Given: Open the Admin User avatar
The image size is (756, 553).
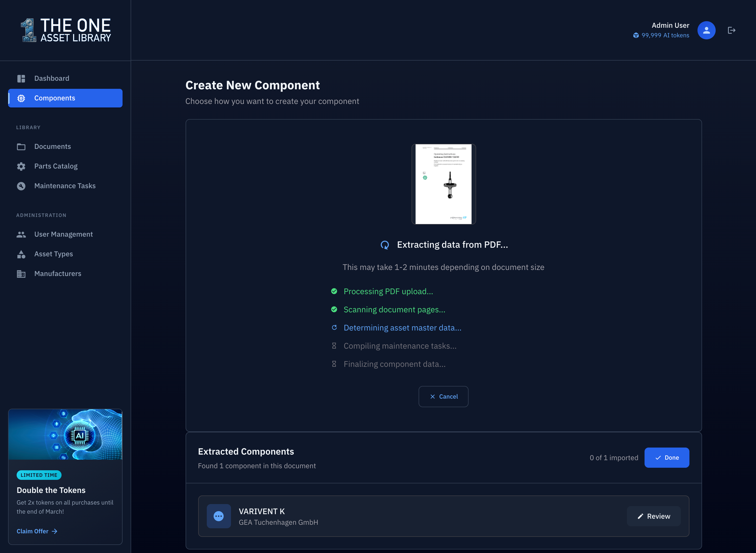Looking at the screenshot, I should pyautogui.click(x=706, y=30).
